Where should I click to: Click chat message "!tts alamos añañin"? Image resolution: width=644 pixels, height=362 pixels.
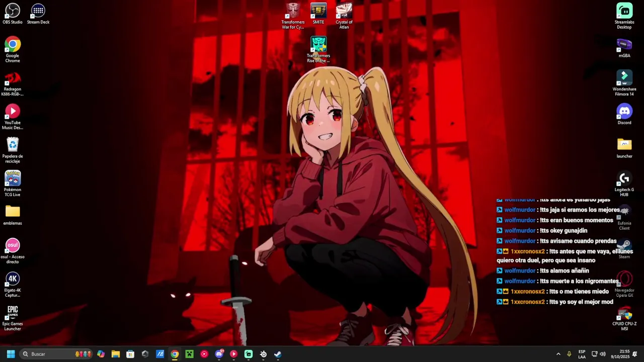(x=563, y=270)
